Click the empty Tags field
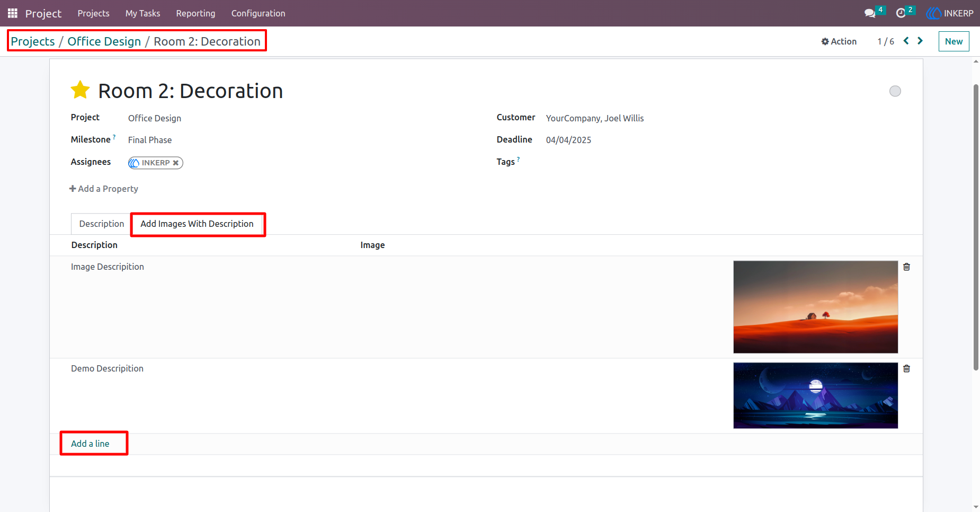Image resolution: width=980 pixels, height=512 pixels. 724,162
